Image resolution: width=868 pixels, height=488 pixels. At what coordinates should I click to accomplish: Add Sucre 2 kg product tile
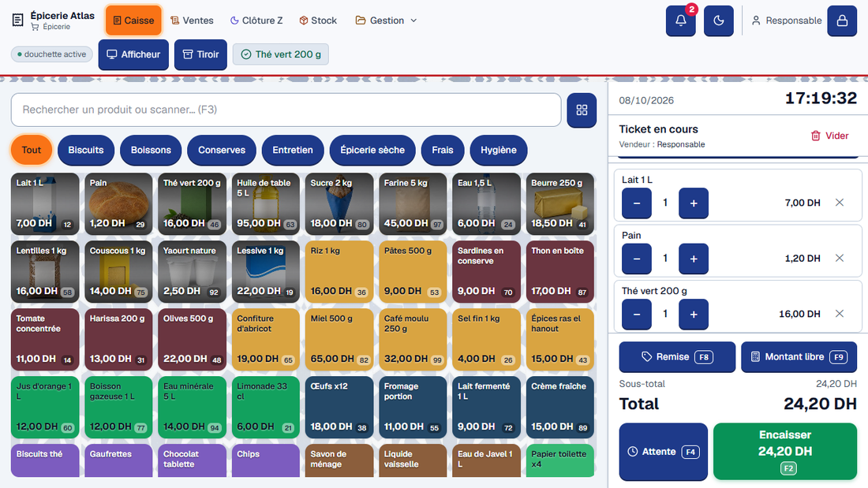339,203
